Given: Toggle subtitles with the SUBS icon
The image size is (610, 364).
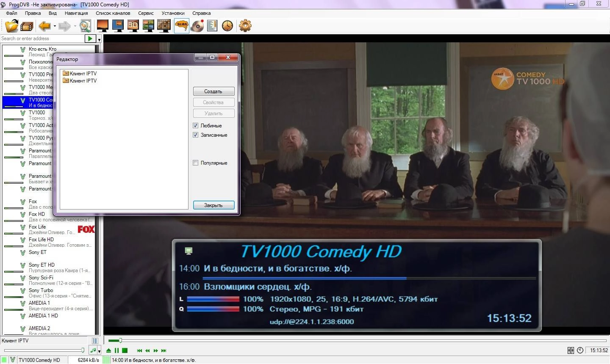Looking at the screenshot, I should (182, 26).
